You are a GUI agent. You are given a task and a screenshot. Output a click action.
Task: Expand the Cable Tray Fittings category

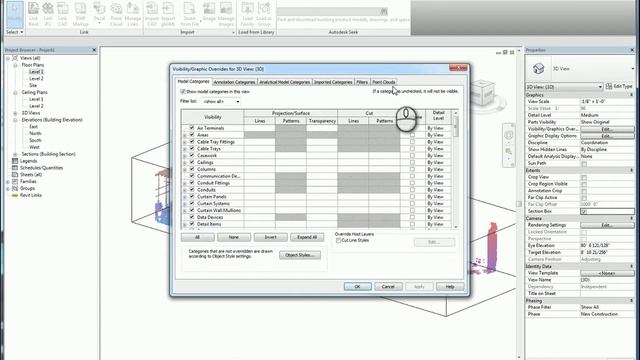[185, 142]
